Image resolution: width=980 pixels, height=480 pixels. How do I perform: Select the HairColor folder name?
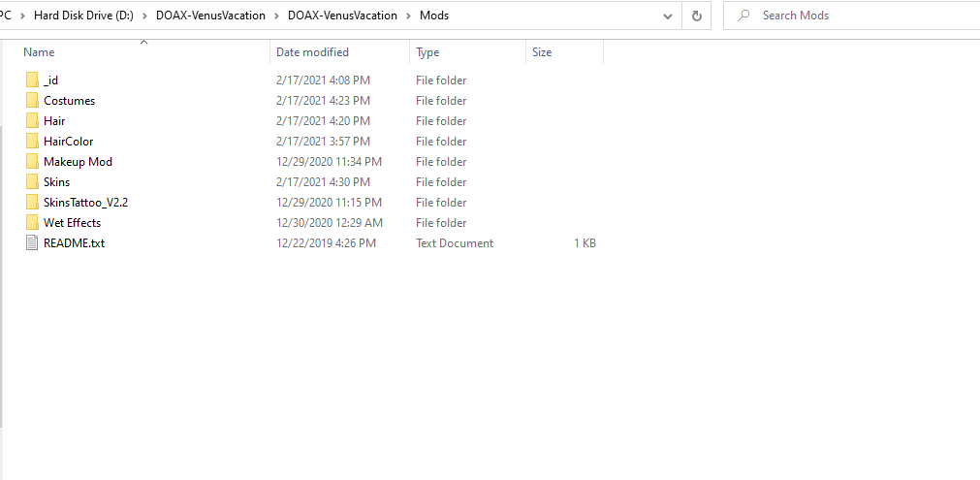68,142
